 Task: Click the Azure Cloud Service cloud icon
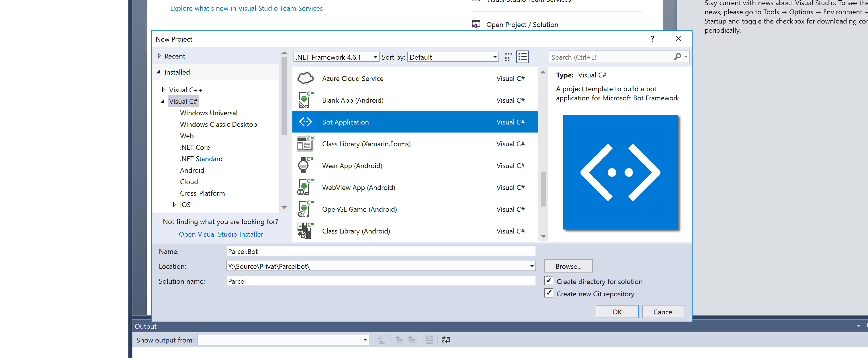(305, 78)
